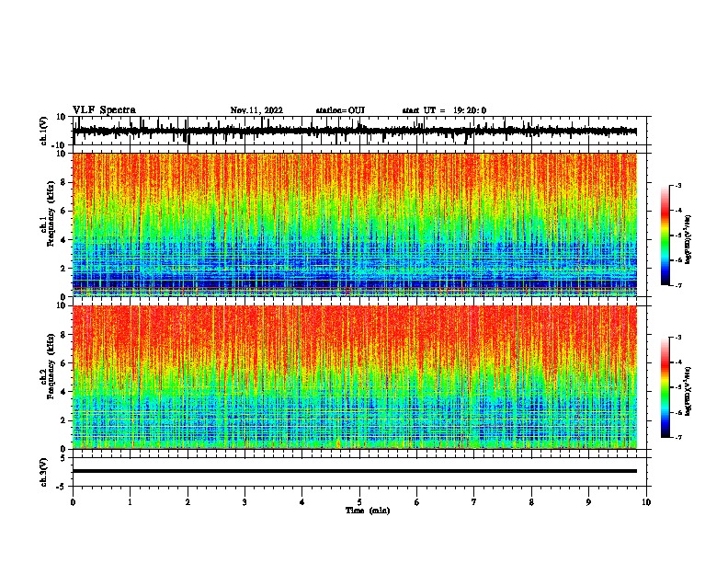The width and height of the screenshot is (728, 563).
Task: Click the "Time (min)" x-axis title
Action: (368, 511)
